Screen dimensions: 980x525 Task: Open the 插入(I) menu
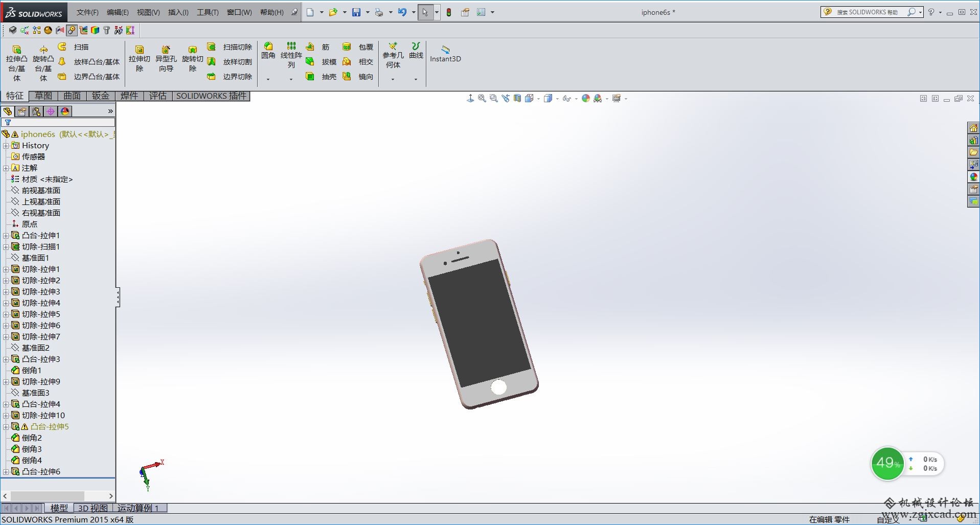(x=178, y=12)
